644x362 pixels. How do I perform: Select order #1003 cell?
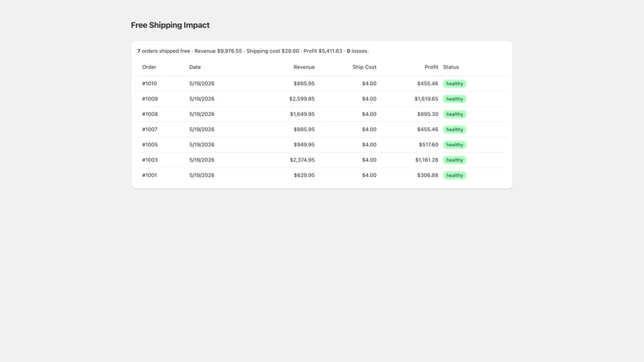tap(150, 159)
